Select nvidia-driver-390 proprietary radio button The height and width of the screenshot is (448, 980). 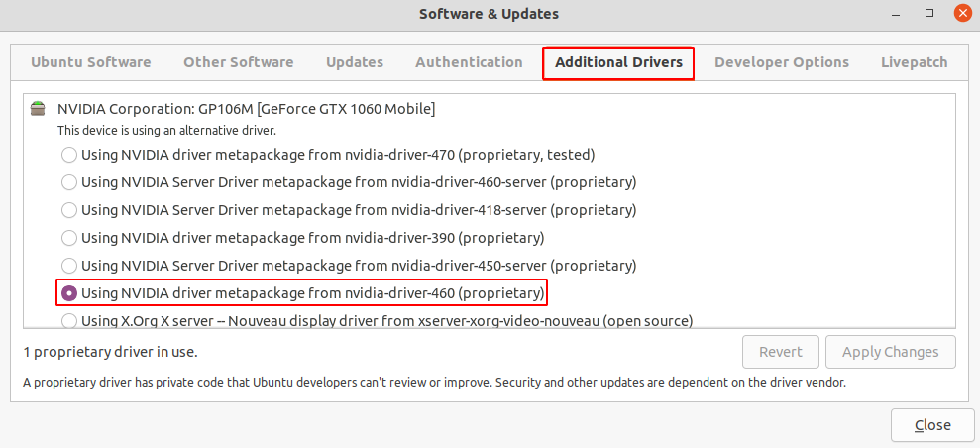click(x=69, y=238)
